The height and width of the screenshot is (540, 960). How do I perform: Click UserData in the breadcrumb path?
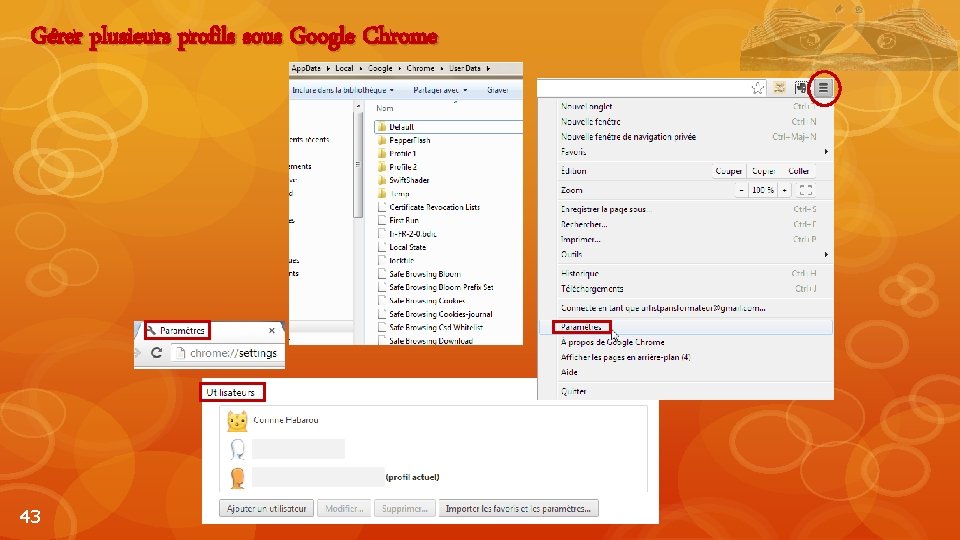pyautogui.click(x=465, y=68)
